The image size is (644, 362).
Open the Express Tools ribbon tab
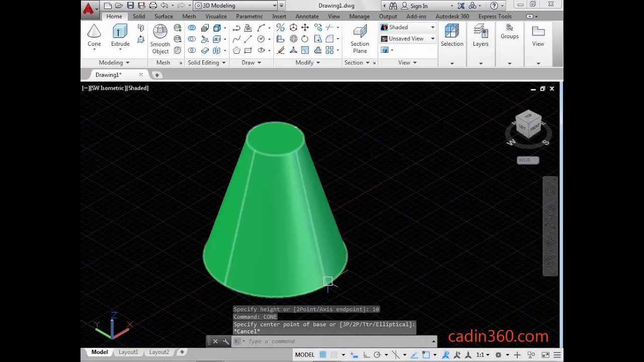pos(495,17)
